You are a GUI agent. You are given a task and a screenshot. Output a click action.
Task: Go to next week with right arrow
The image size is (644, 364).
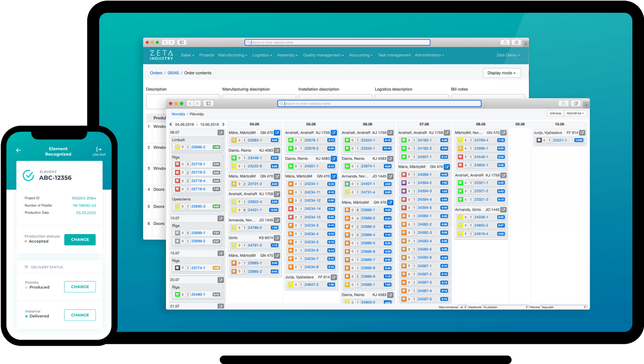click(223, 124)
